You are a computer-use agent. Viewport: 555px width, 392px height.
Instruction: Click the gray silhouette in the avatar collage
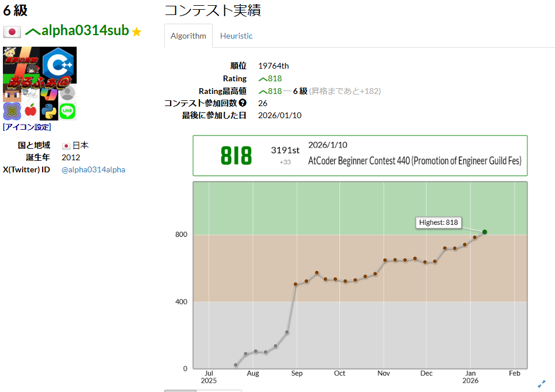click(x=67, y=94)
